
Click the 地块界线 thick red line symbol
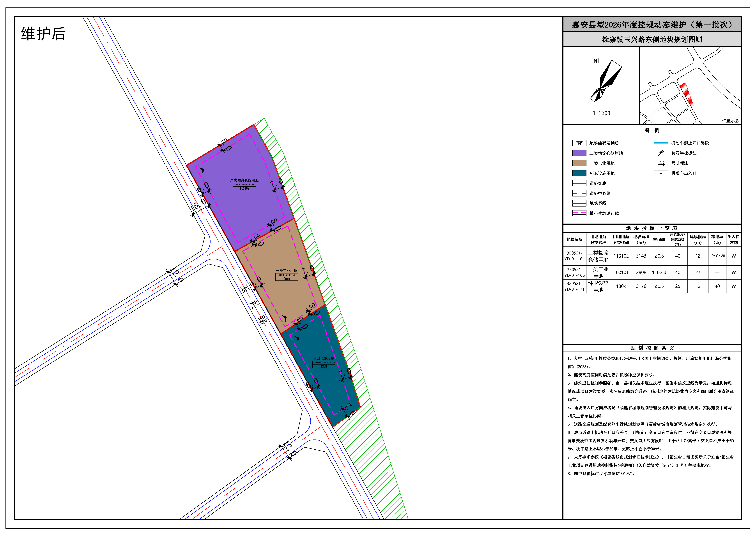pyautogui.click(x=579, y=203)
